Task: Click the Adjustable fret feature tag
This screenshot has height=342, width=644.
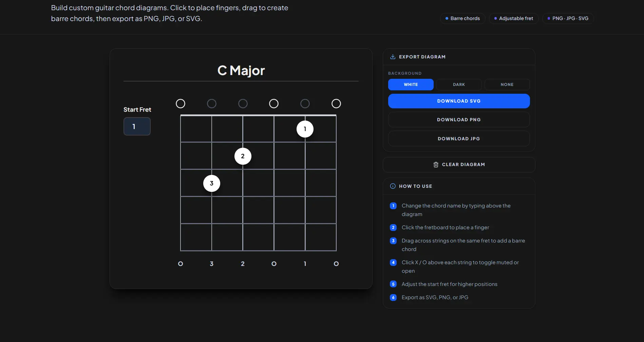Action: click(514, 18)
